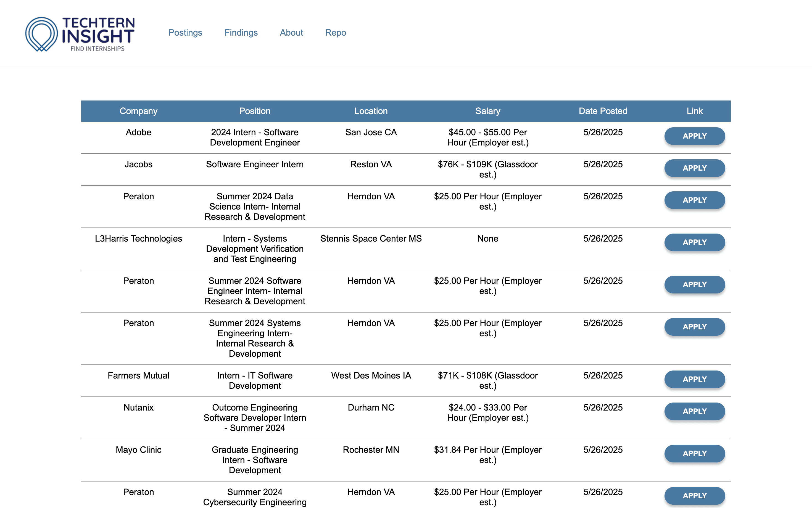Apply to the Nutanix internship
The height and width of the screenshot is (508, 812).
coord(695,411)
